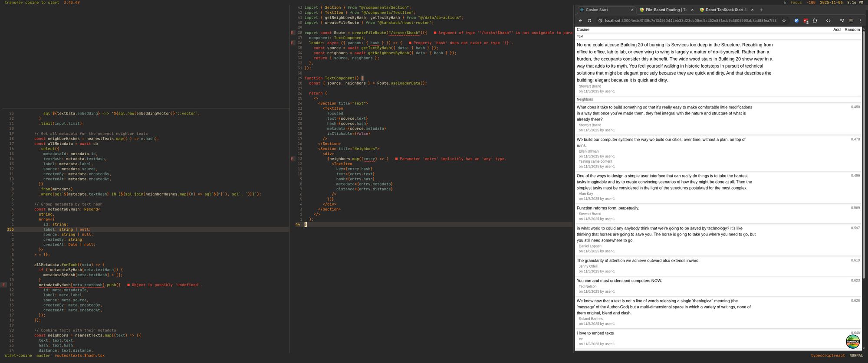868x363 pixels.
Task: Open the media controls icon
Action: click(x=842, y=20)
